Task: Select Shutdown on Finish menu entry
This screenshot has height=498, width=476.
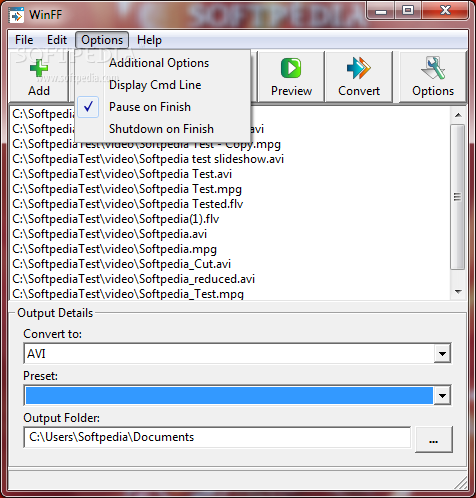Action: (161, 129)
